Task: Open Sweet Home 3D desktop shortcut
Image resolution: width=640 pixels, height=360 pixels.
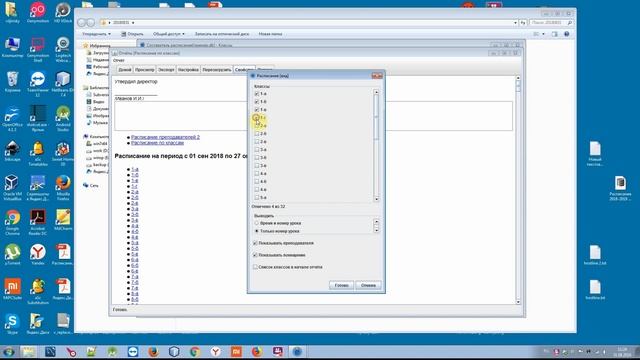Action: click(63, 153)
